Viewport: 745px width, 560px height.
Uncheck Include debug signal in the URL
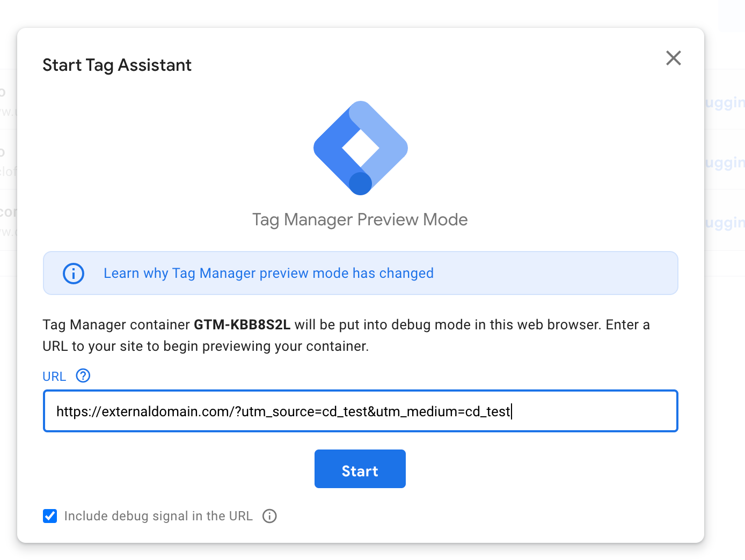click(50, 516)
